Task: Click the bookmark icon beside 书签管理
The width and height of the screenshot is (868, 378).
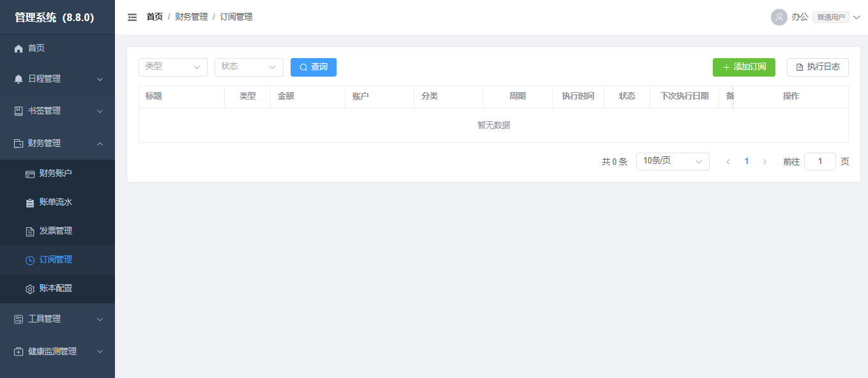Action: [19, 111]
